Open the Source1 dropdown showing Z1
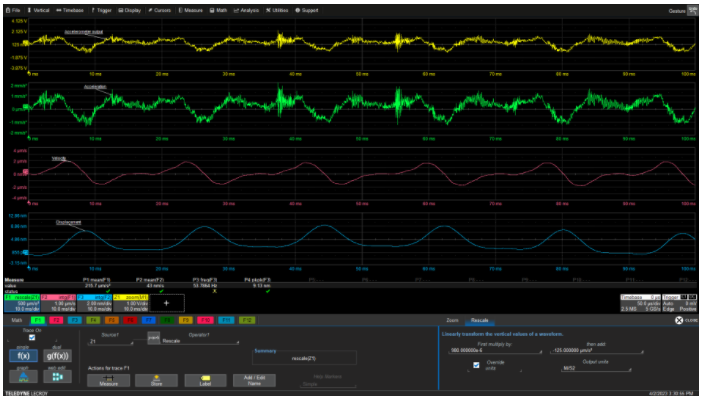Viewport: 702px width, 399px height. click(x=110, y=341)
